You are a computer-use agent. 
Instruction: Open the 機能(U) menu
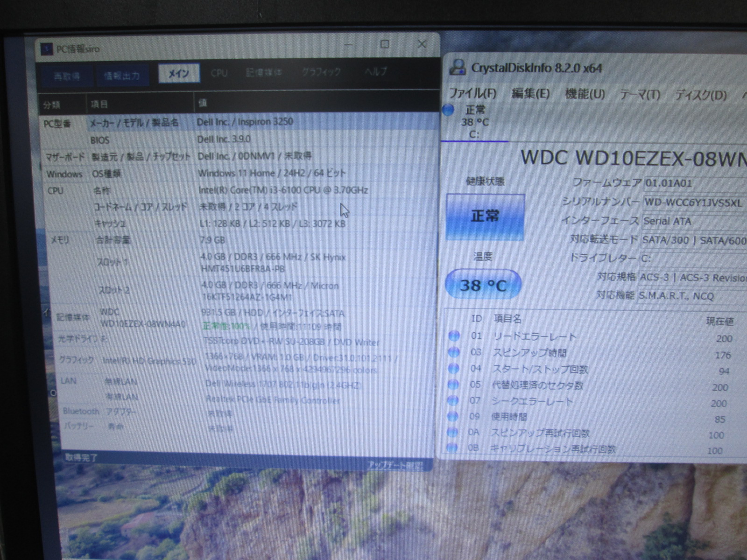click(x=585, y=94)
